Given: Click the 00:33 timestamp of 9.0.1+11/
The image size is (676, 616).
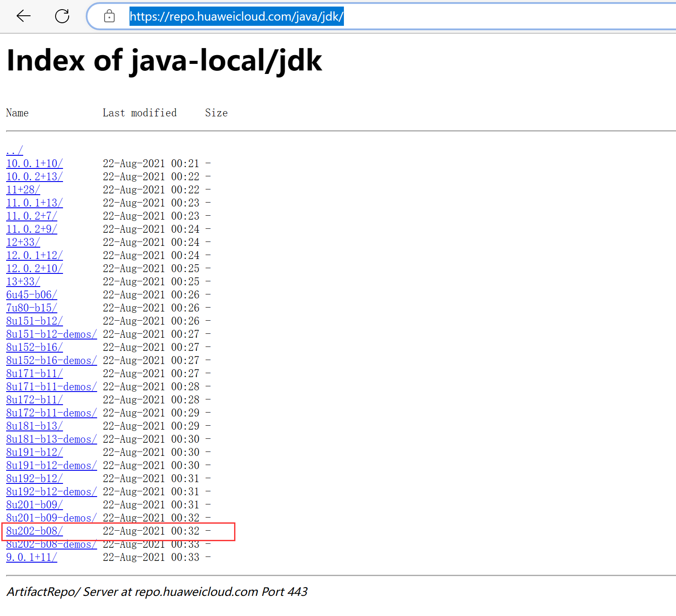Looking at the screenshot, I should [x=185, y=557].
